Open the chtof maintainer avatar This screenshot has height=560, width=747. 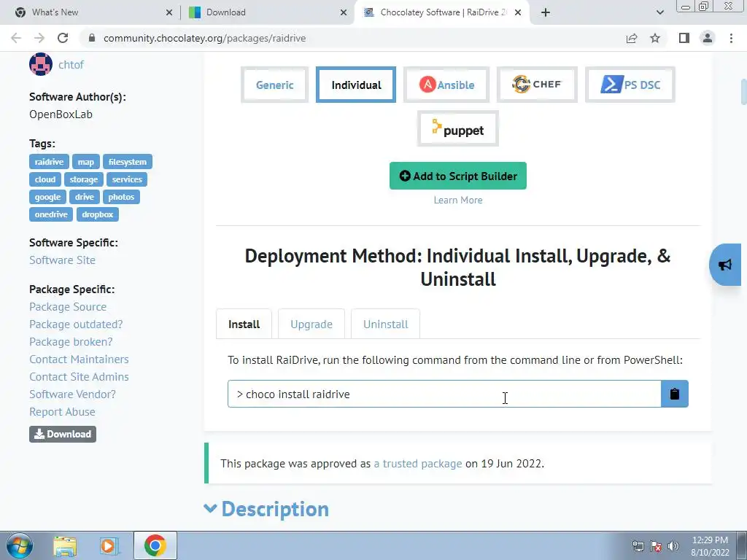[x=41, y=64]
